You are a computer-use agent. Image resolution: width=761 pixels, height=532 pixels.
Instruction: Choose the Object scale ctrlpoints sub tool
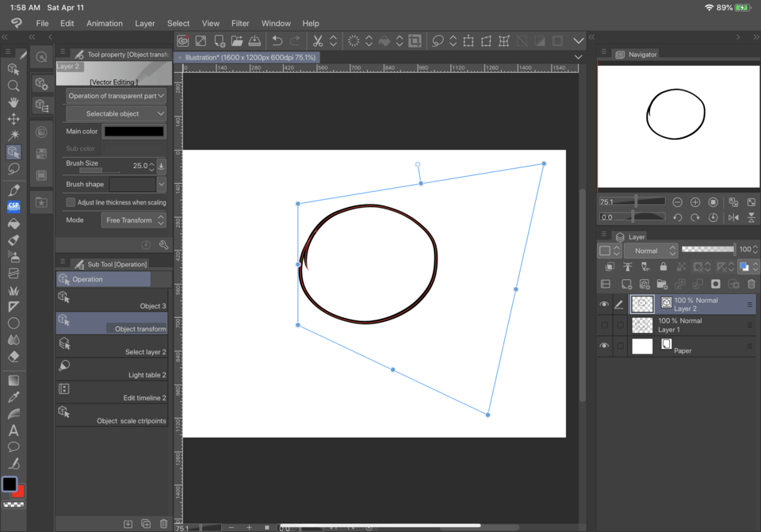pyautogui.click(x=113, y=415)
